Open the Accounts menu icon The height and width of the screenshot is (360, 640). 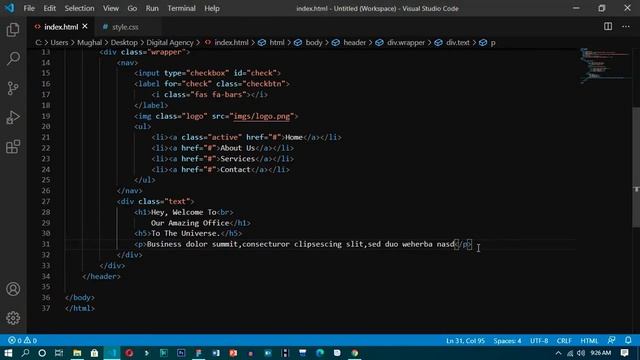coord(13,289)
